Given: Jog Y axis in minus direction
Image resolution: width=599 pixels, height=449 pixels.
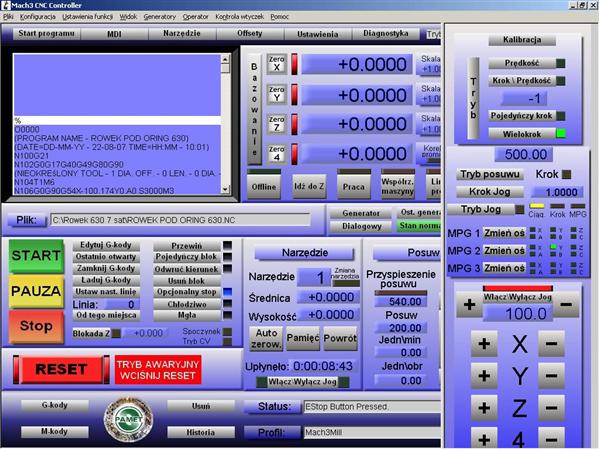Looking at the screenshot, I should [551, 376].
